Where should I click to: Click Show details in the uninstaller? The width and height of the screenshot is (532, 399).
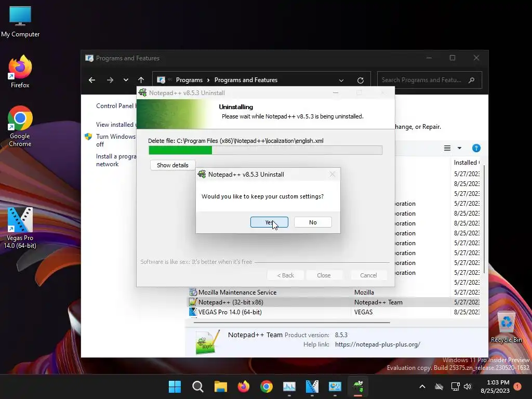172,165
